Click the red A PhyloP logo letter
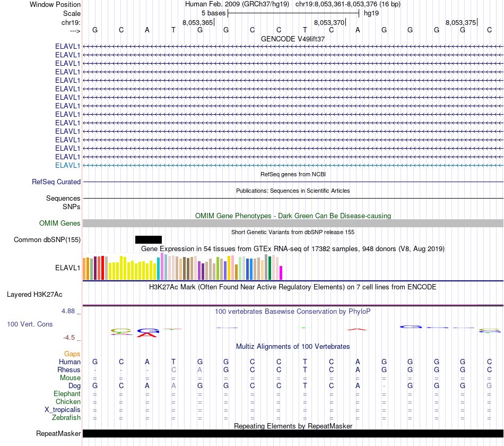This screenshot has height=446, width=504. pos(147,336)
